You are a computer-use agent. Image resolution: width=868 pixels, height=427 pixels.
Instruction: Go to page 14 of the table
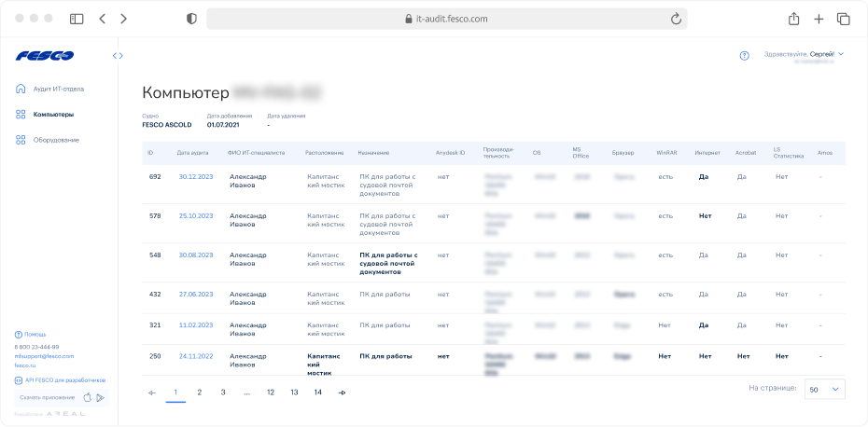[x=318, y=393]
